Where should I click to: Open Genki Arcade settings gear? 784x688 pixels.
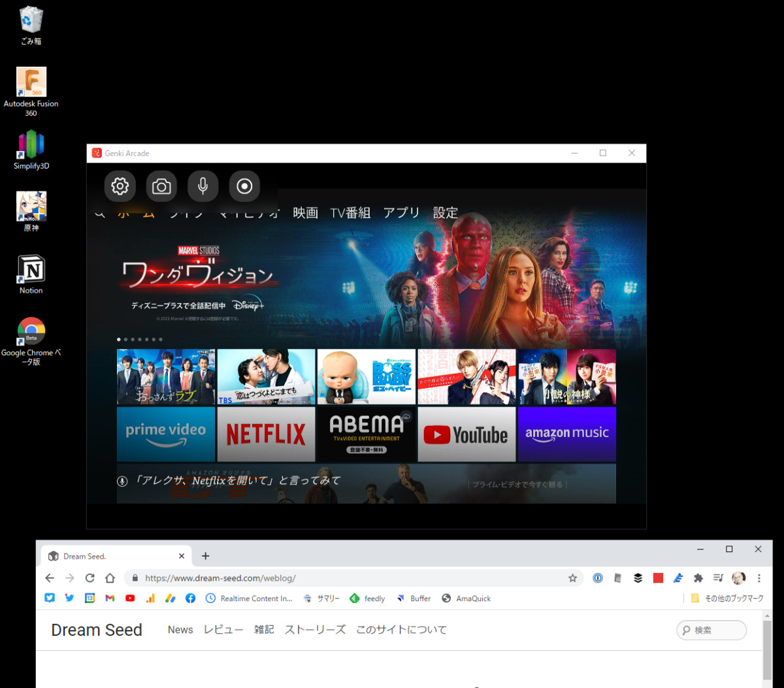120,187
